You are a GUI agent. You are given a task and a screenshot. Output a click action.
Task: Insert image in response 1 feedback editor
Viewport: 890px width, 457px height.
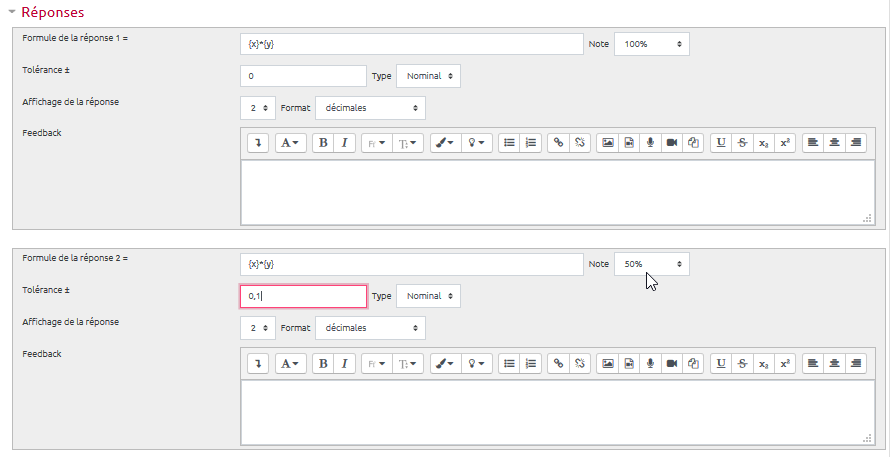(607, 143)
